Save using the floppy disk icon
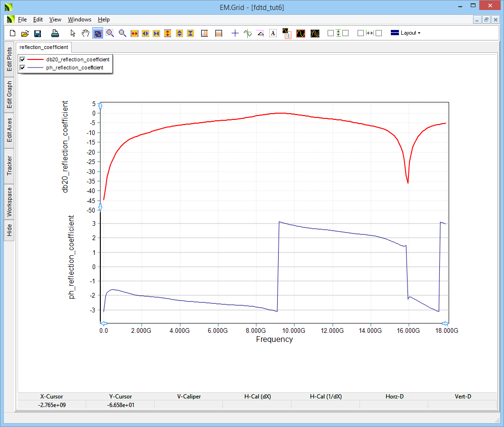504x427 pixels. (38, 33)
